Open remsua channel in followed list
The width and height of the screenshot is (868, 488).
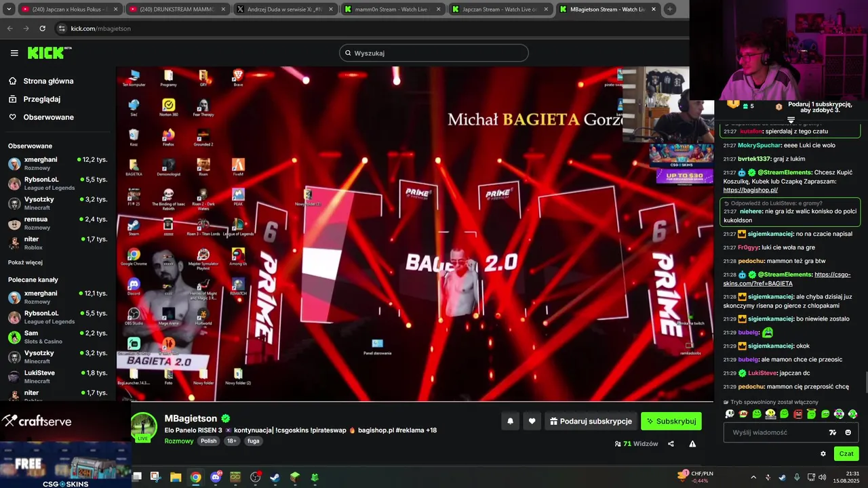point(58,223)
